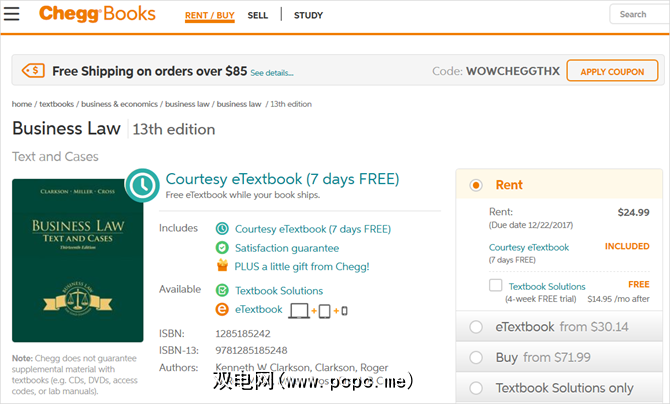Click the satisfaction guarantee badge icon
Image resolution: width=670 pixels, height=404 pixels.
(222, 247)
